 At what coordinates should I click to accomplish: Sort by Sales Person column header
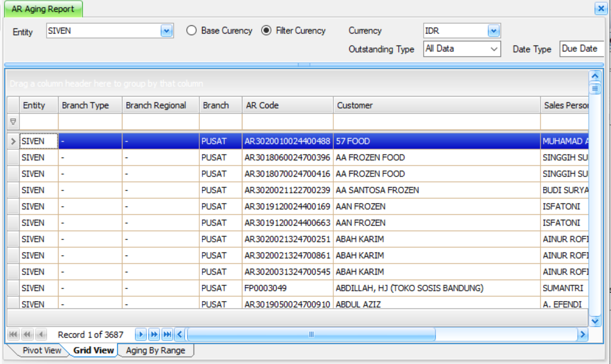pos(565,105)
